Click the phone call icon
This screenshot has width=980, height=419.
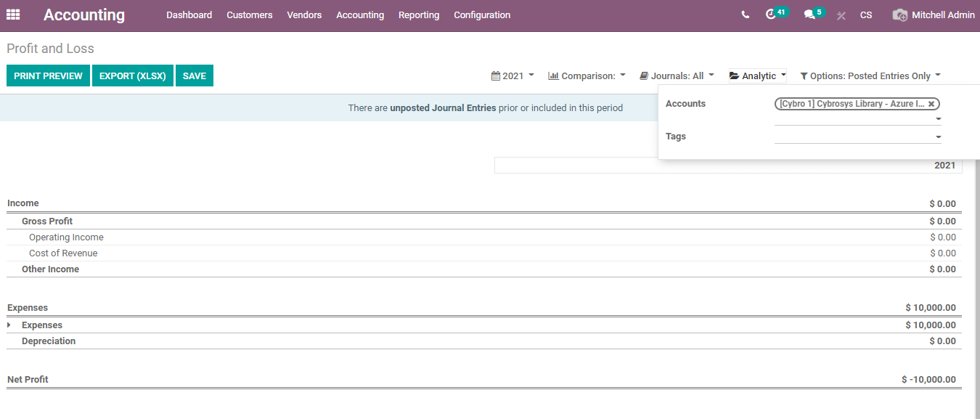(x=746, y=15)
